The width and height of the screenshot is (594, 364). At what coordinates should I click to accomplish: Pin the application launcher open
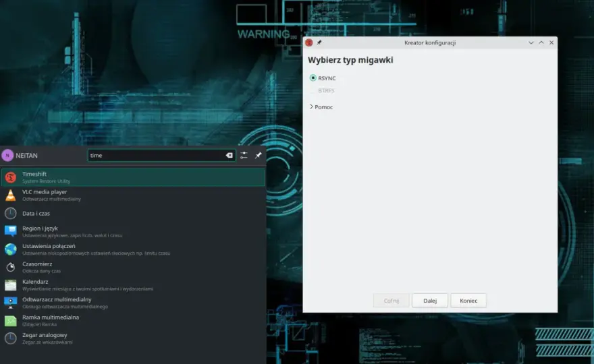[x=259, y=155]
